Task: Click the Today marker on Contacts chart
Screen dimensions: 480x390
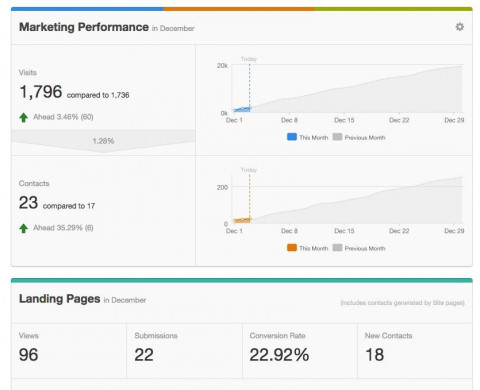Action: pos(249,170)
